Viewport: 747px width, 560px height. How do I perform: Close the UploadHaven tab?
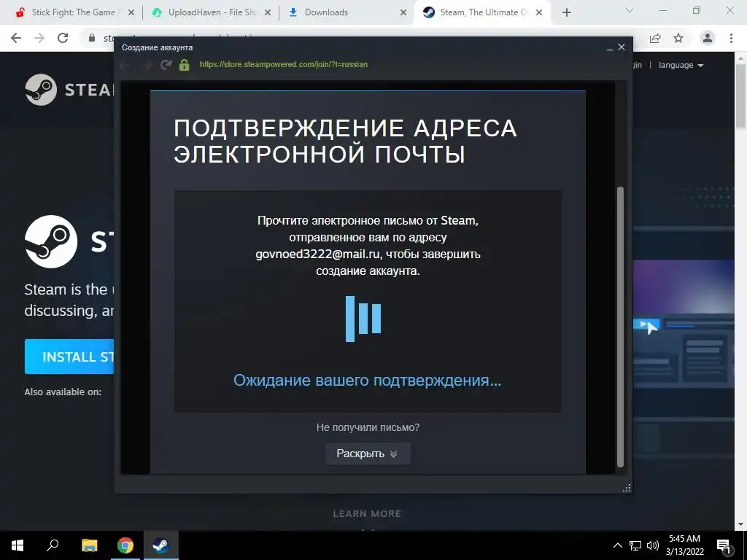(268, 13)
